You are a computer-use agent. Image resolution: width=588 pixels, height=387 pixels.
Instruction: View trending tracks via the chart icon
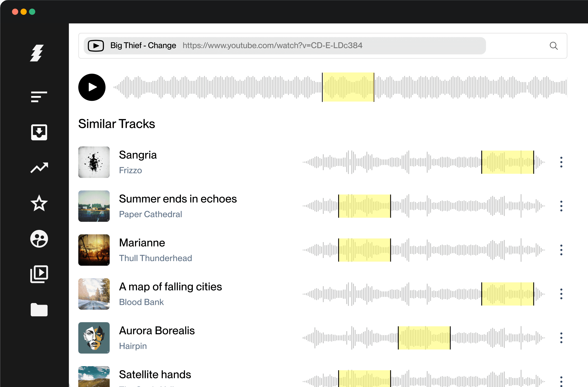[x=39, y=168]
